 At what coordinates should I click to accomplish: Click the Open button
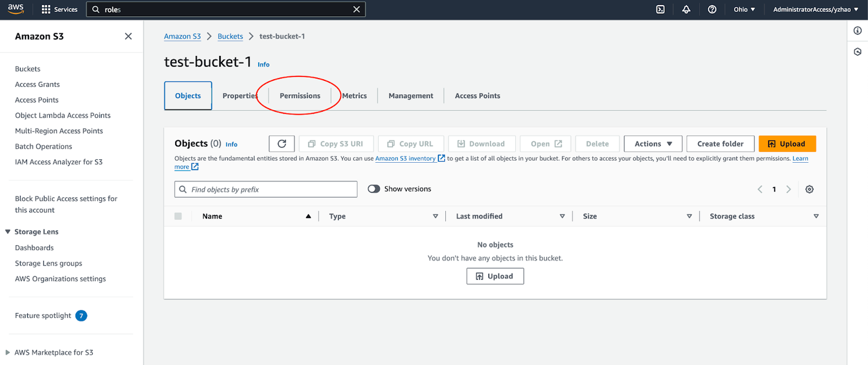[x=546, y=144]
